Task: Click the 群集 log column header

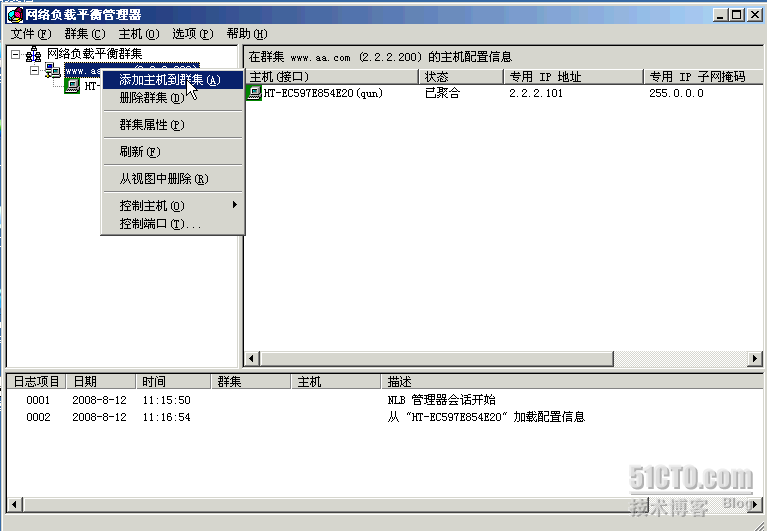Action: click(x=251, y=381)
